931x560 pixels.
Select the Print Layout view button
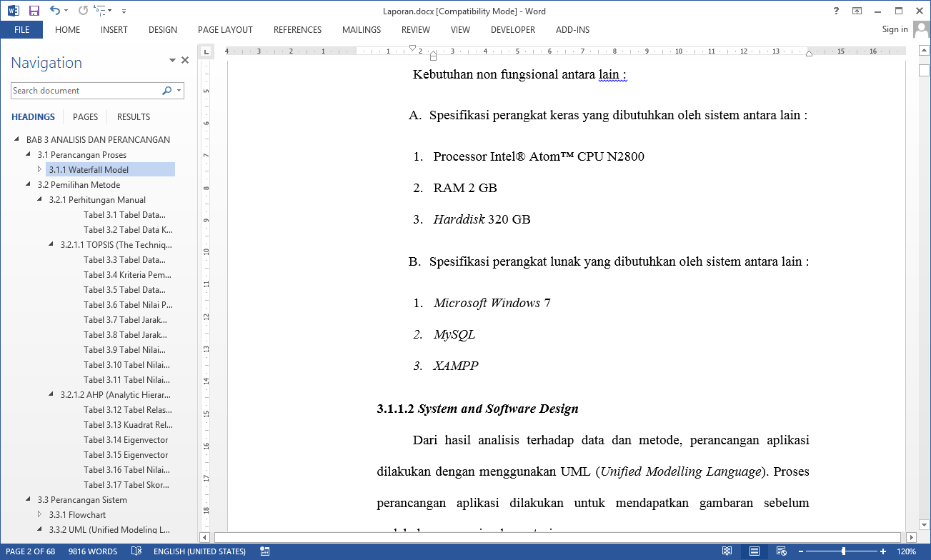pyautogui.click(x=754, y=551)
